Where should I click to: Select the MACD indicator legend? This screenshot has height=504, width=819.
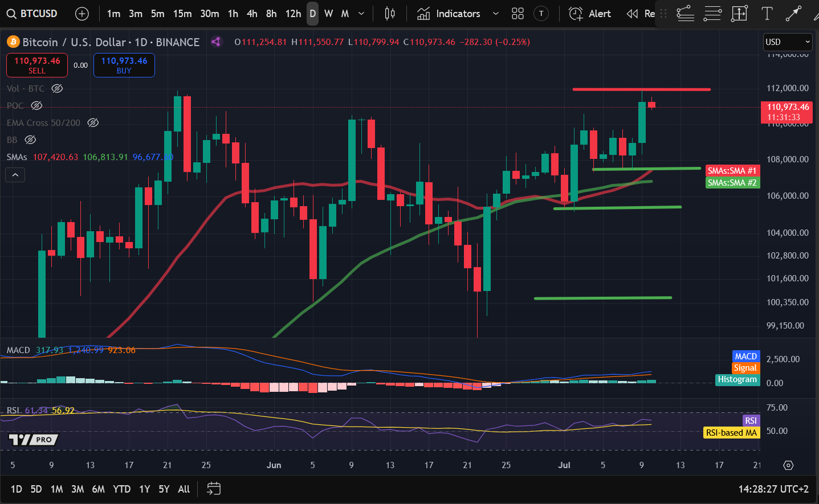18,350
